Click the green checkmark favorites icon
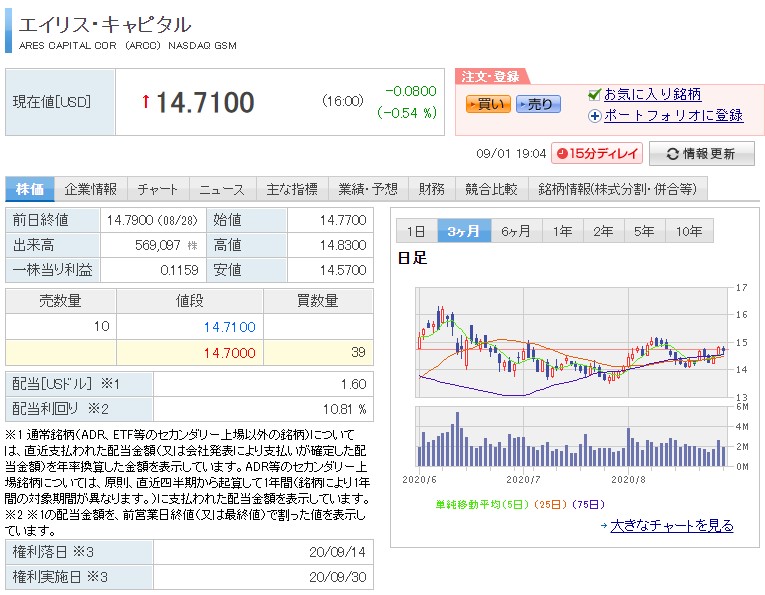Screen dimensions: 765x595 pyautogui.click(x=594, y=95)
